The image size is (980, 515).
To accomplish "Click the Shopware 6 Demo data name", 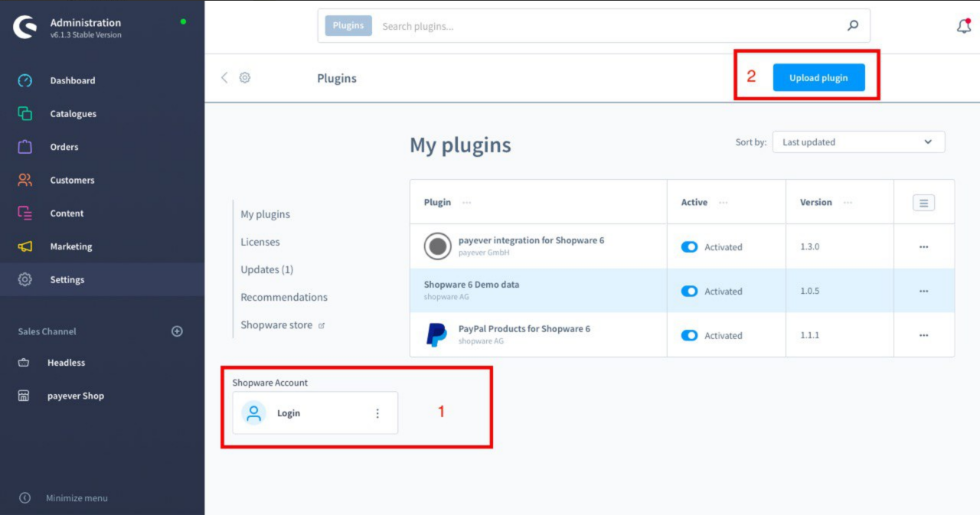I will [472, 285].
